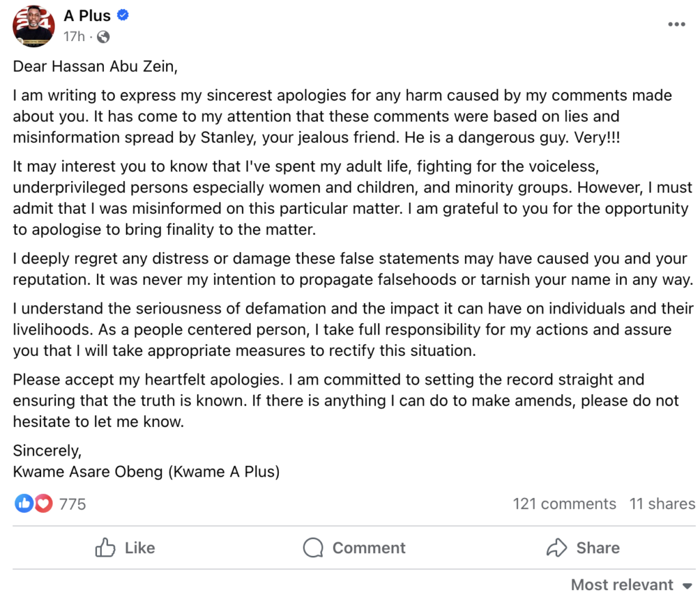700x597 pixels.
Task: Click the red heart reaction icon
Action: pyautogui.click(x=43, y=504)
